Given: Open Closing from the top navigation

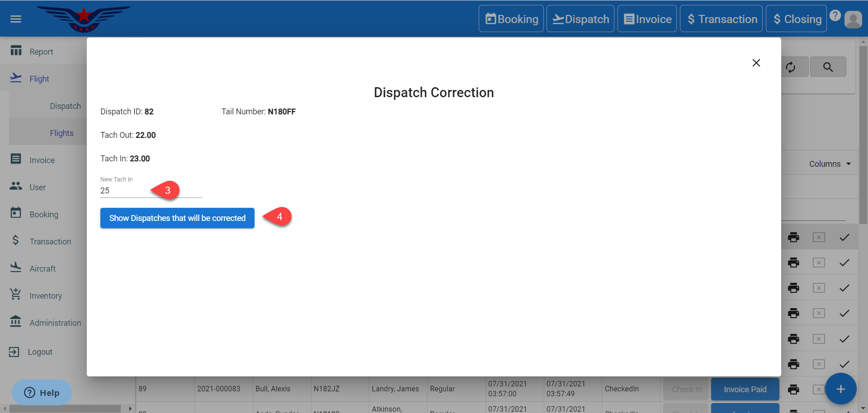Looking at the screenshot, I should (x=796, y=19).
